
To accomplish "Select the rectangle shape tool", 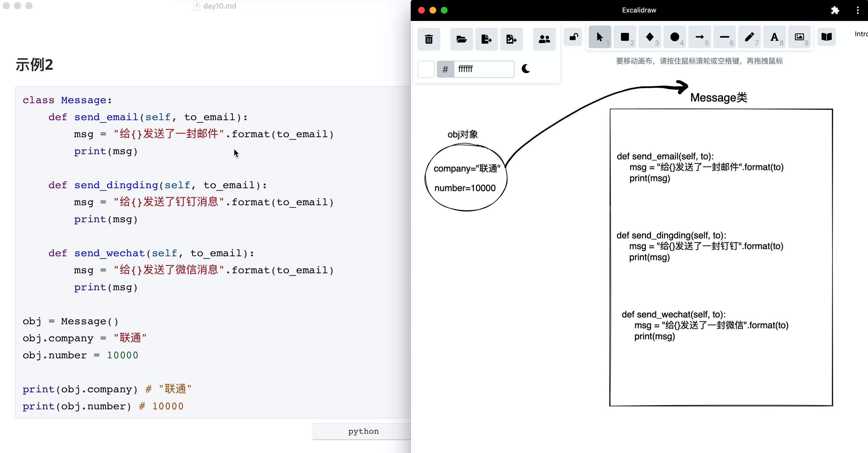I will coord(625,37).
